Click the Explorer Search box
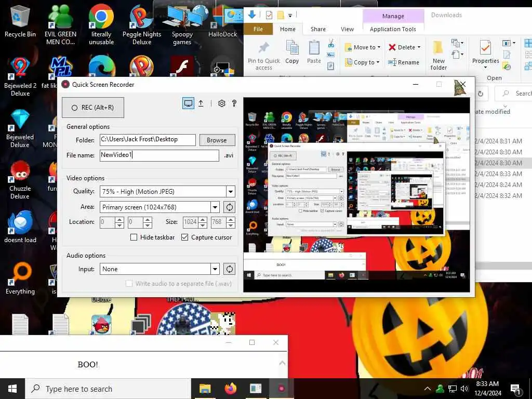 coord(513,94)
